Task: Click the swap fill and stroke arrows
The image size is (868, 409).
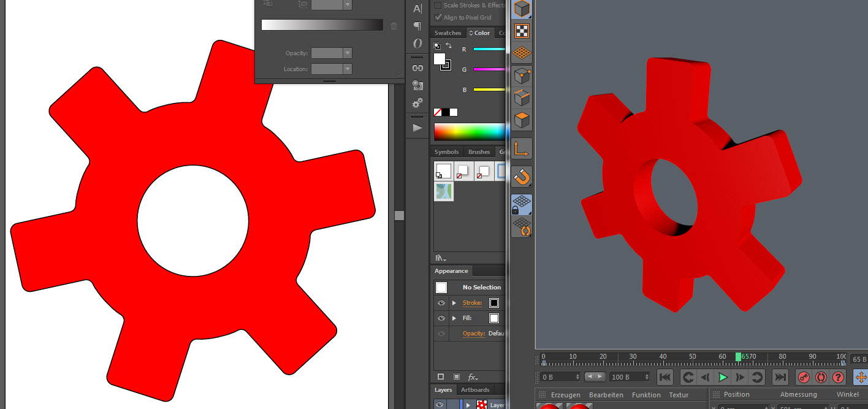Action: 449,46
